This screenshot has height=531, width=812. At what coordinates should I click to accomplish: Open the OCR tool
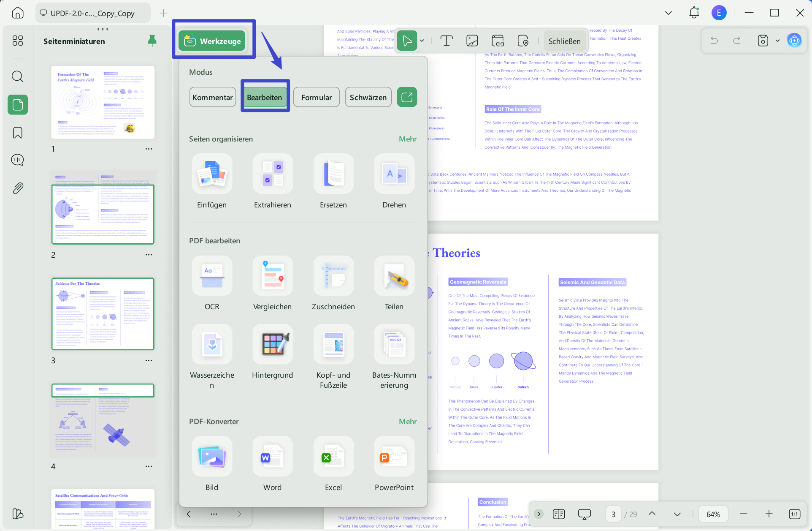[212, 276]
